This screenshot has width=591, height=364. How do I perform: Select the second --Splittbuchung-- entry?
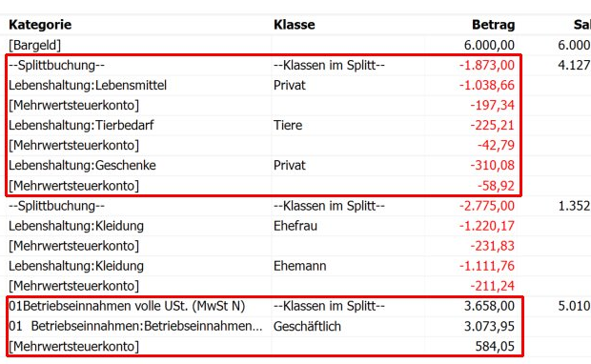(56, 206)
